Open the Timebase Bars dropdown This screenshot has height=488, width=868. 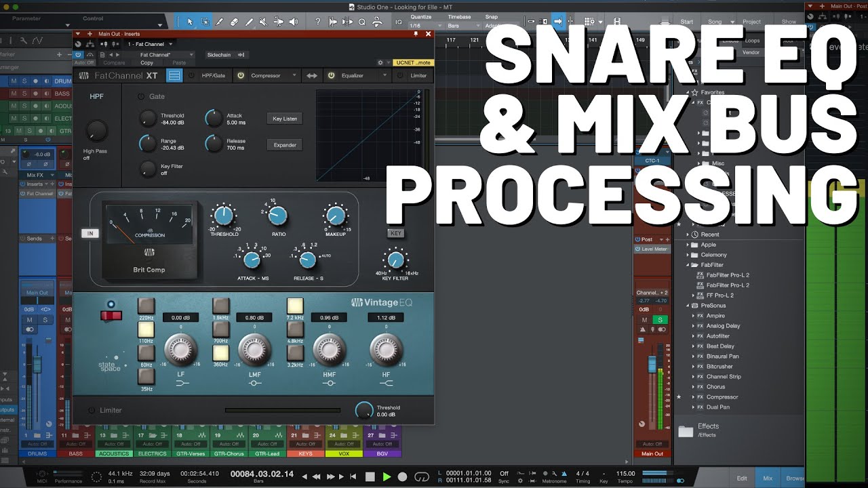pyautogui.click(x=463, y=26)
